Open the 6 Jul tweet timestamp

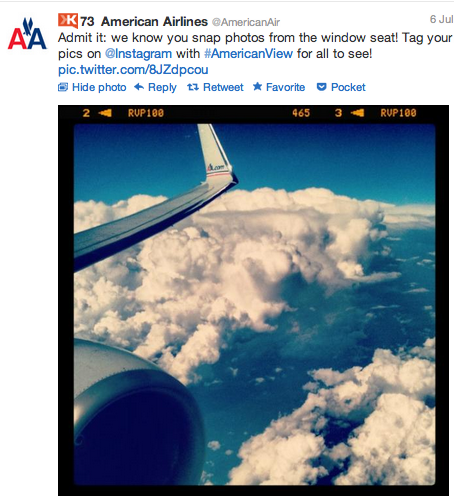pyautogui.click(x=442, y=19)
